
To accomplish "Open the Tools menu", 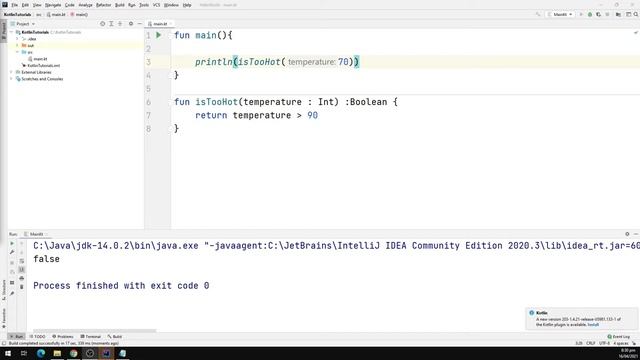I will (x=144, y=5).
